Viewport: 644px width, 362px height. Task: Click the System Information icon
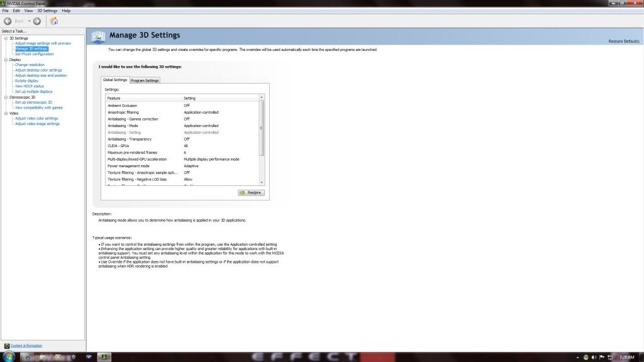(x=6, y=346)
